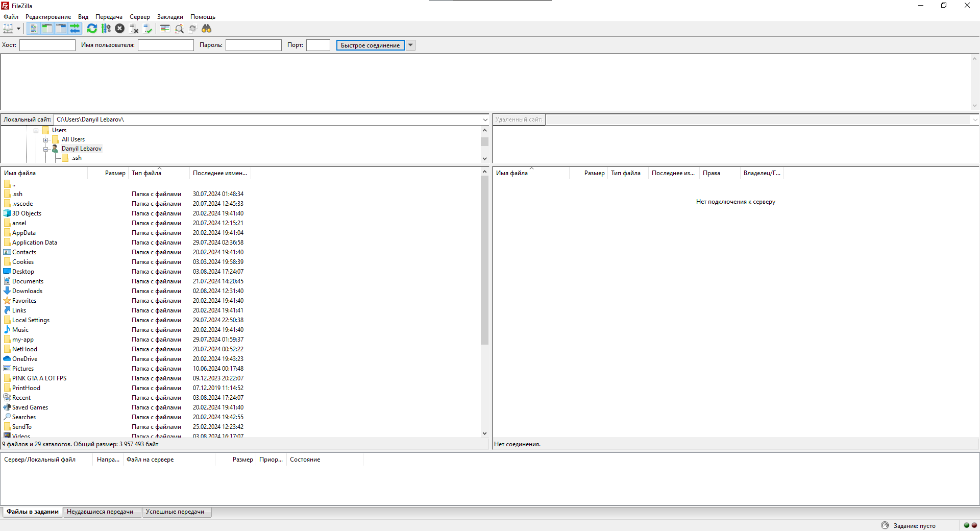Toggle local directory tree display
Viewport: 980px width, 531px height.
click(x=47, y=29)
